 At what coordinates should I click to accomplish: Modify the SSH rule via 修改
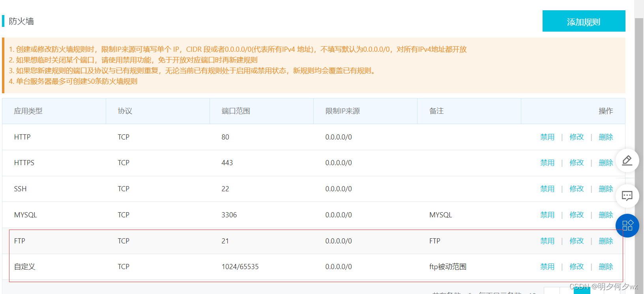click(577, 189)
